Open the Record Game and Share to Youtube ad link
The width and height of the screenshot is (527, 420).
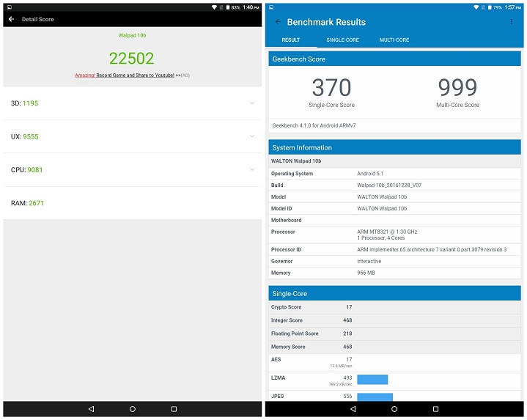[x=133, y=75]
